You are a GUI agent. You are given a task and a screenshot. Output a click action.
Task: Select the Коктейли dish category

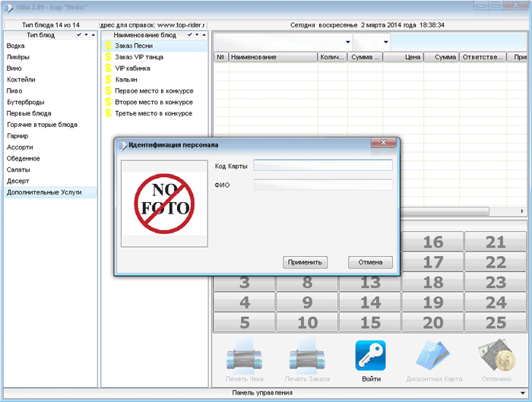[21, 80]
